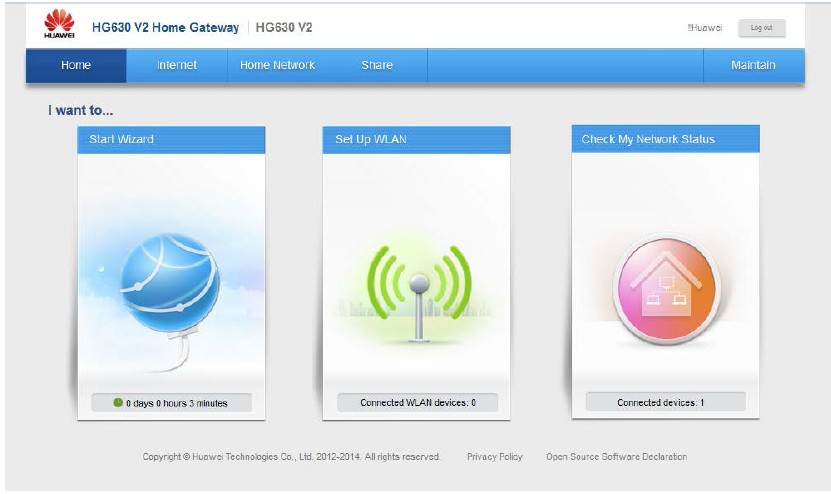Click the Check My Network Status header
The height and width of the screenshot is (494, 831).
[666, 139]
